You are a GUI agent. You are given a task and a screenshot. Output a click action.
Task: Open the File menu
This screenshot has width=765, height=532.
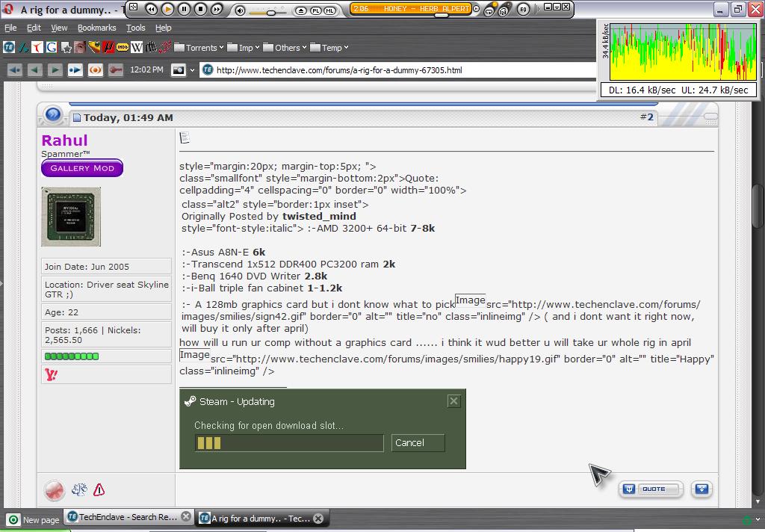pos(10,28)
